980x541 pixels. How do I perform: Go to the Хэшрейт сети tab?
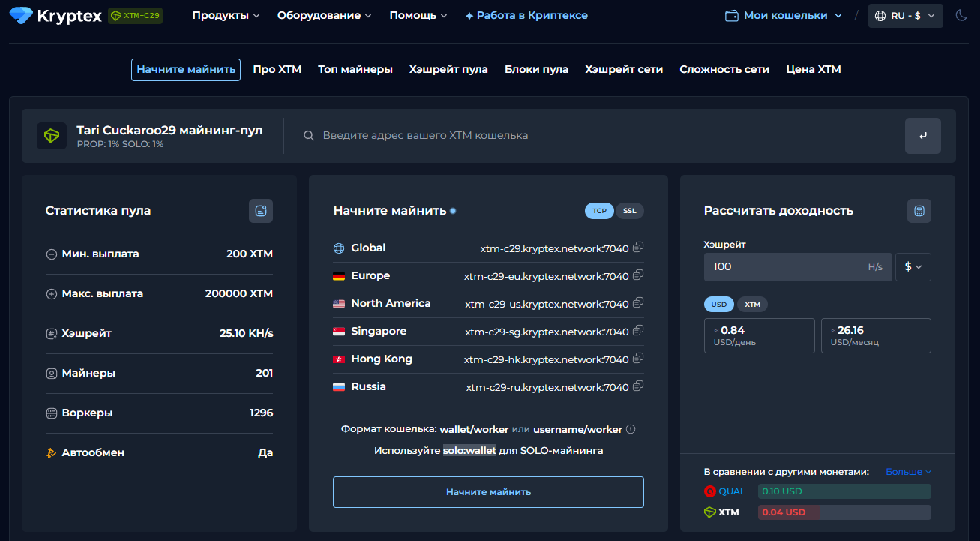click(624, 70)
